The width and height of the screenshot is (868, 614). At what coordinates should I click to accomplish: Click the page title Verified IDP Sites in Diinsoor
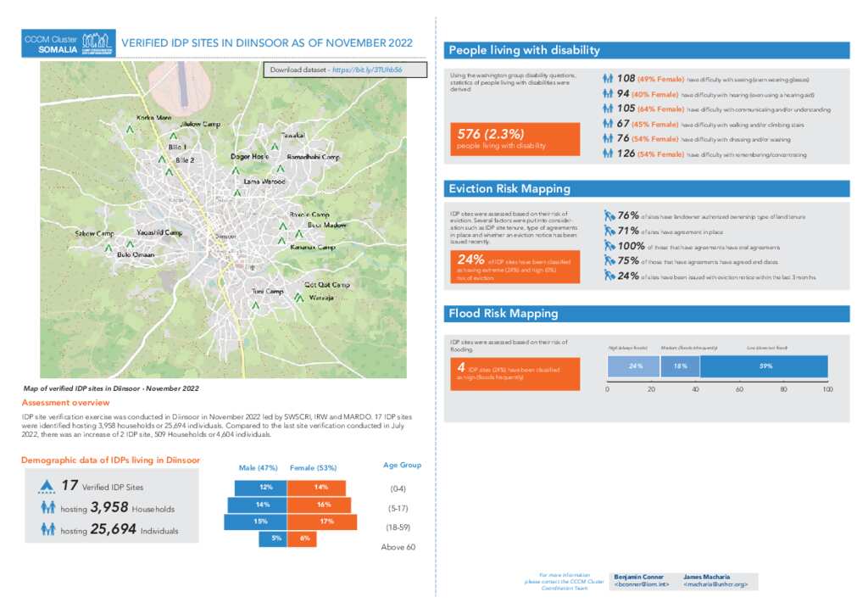pyautogui.click(x=267, y=43)
